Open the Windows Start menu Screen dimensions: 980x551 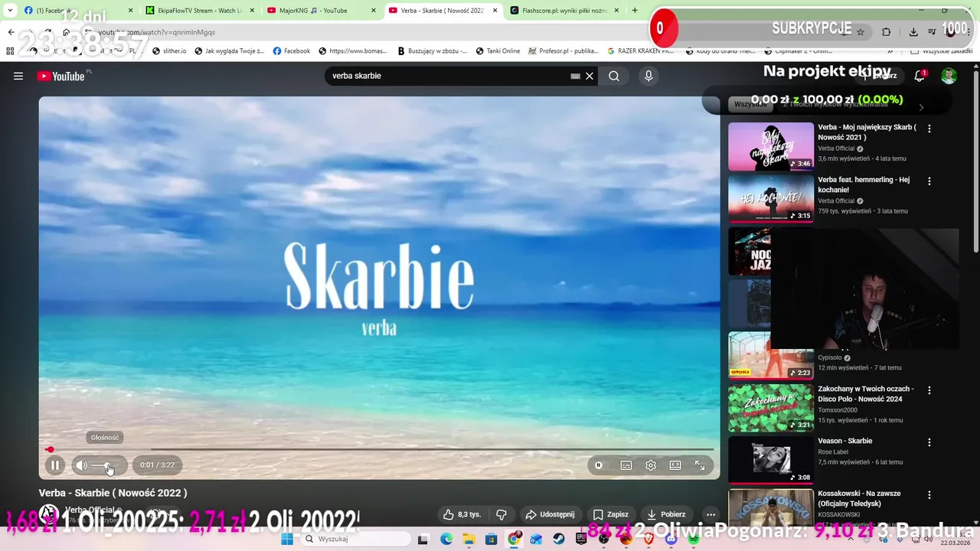[x=287, y=539]
